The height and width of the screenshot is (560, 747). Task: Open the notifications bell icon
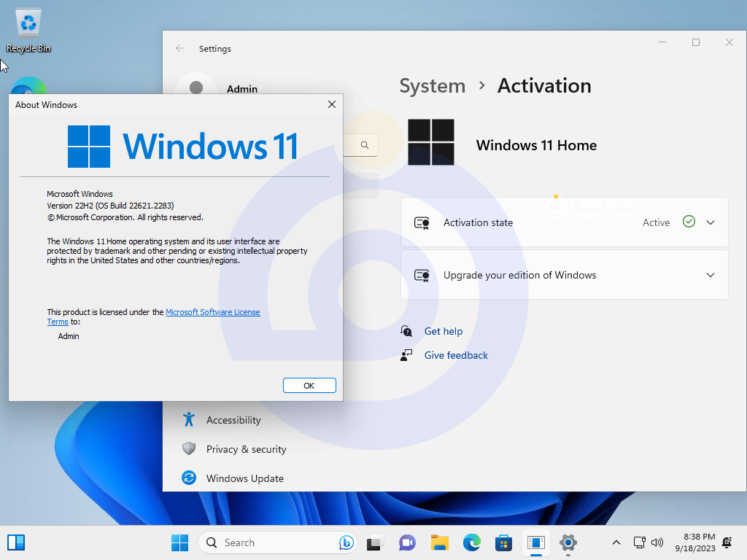click(x=727, y=542)
